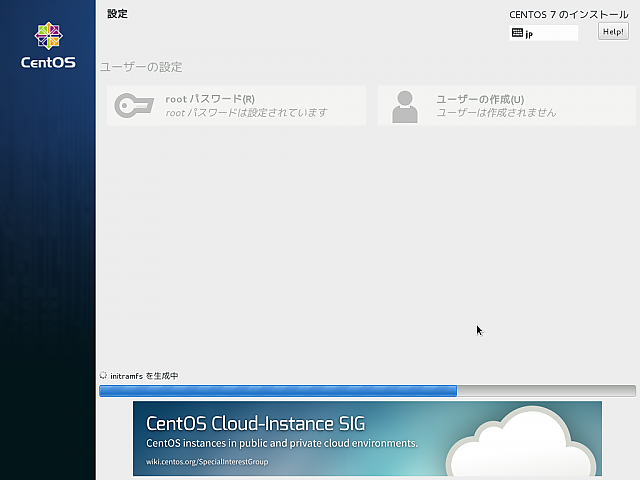Viewport: 640px width, 480px height.
Task: Open the root パスワード(R) settings
Action: click(236, 106)
